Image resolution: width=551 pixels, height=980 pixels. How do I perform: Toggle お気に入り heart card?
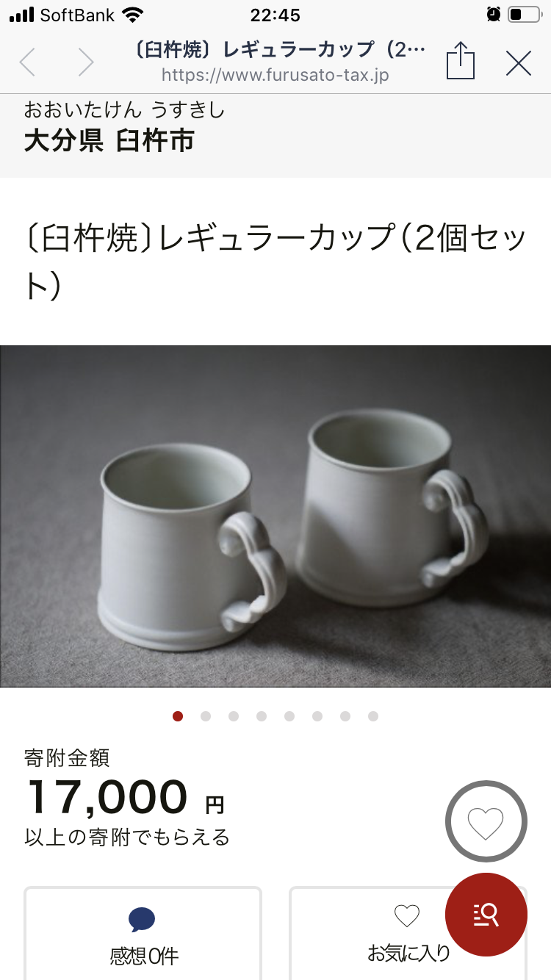[408, 934]
